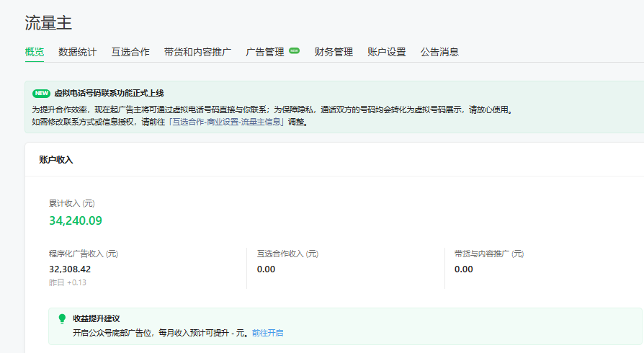Open the 广告管理 tab
Image resolution: width=644 pixels, height=353 pixels.
tap(265, 52)
